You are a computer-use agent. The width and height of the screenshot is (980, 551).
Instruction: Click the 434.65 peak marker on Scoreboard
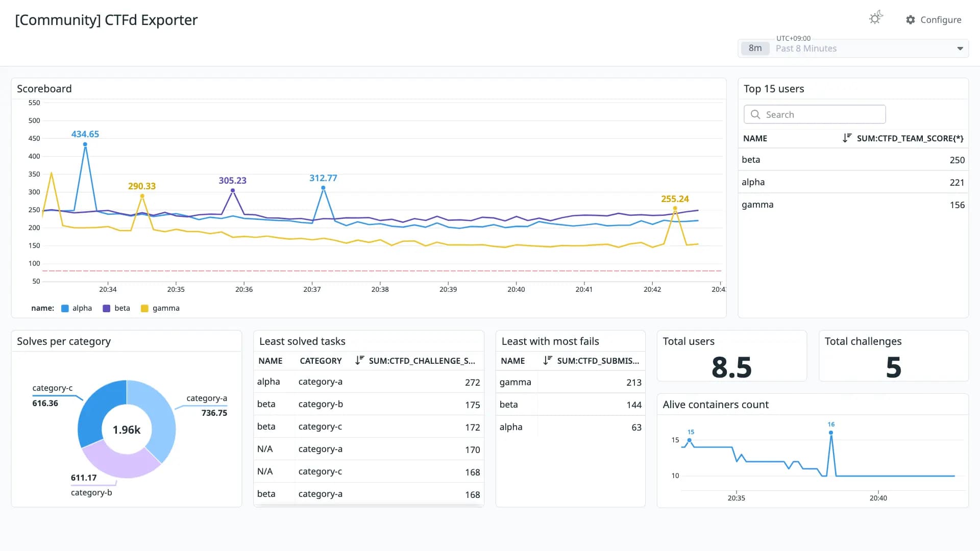[85, 144]
